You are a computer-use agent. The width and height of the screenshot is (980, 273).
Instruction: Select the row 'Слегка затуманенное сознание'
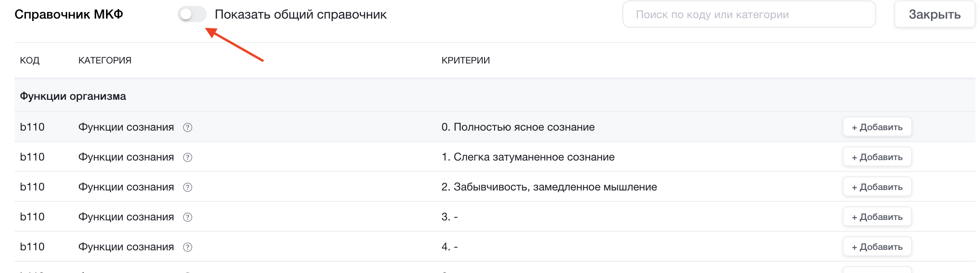click(534, 157)
